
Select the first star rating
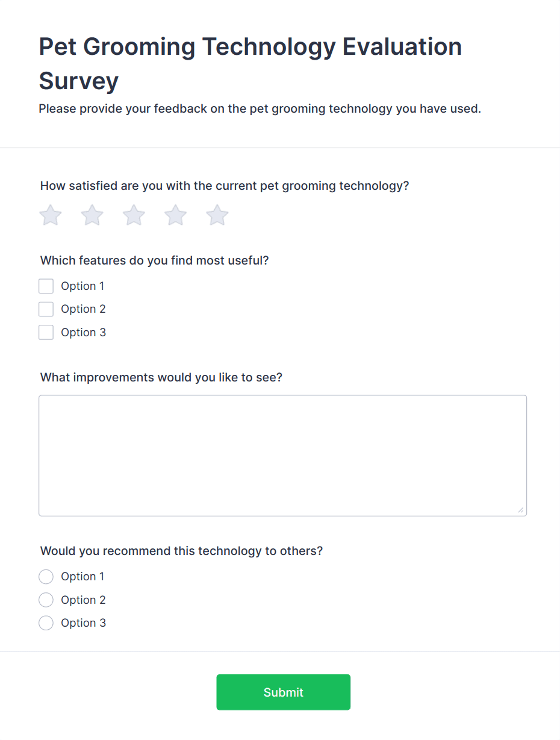(50, 215)
